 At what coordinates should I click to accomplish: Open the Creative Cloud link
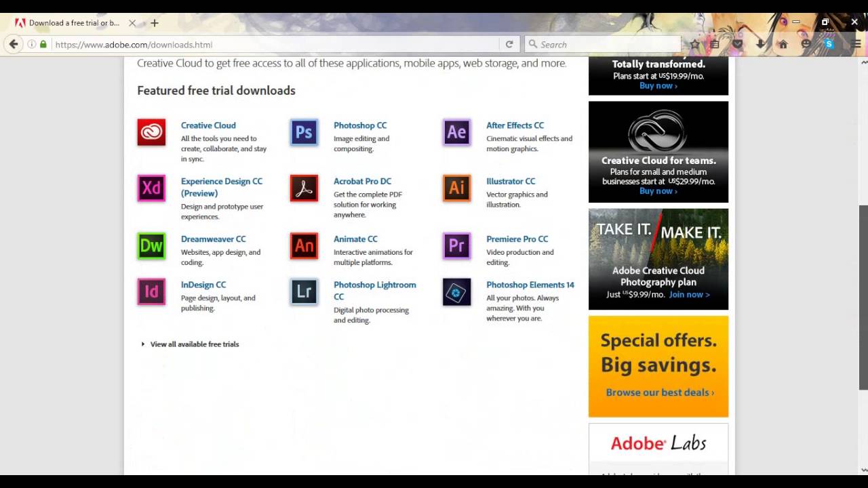pyautogui.click(x=208, y=125)
